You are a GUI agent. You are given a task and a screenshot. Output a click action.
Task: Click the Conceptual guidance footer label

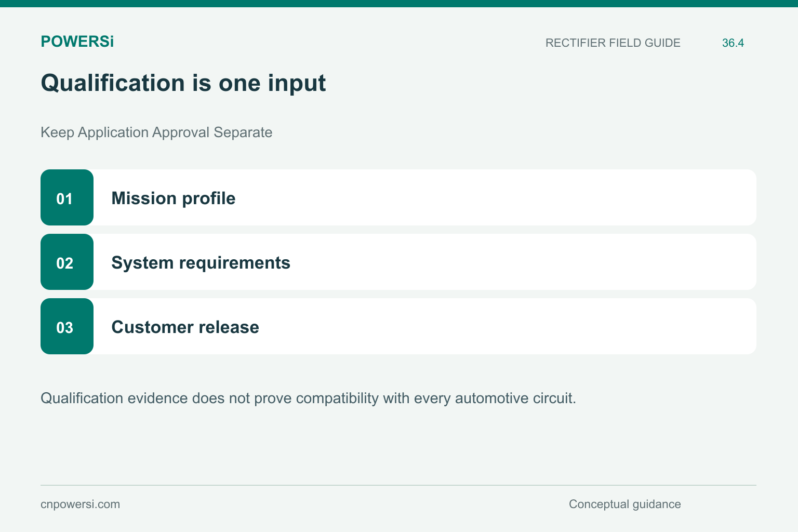click(x=624, y=504)
